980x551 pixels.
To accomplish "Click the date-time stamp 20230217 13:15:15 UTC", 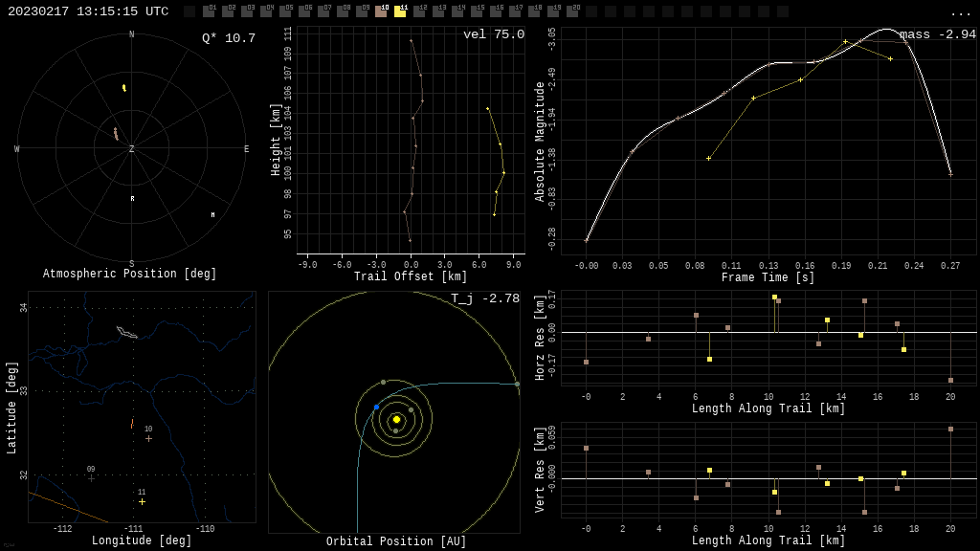I will pos(88,11).
